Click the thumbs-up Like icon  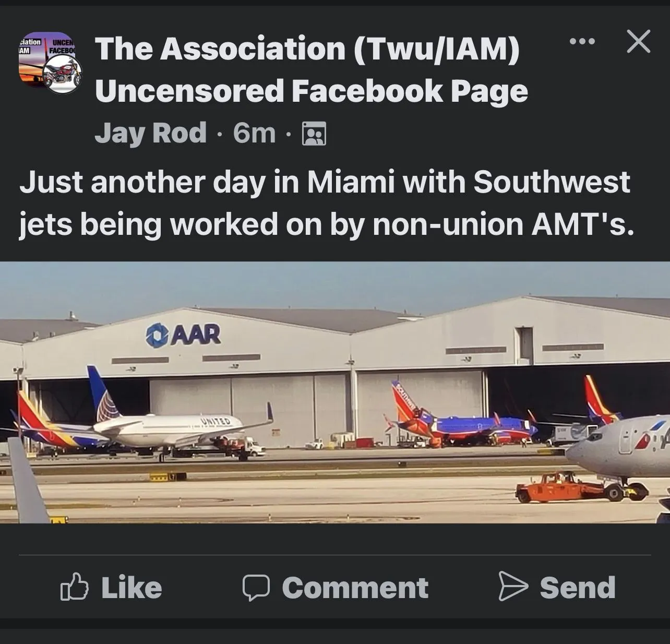(75, 587)
